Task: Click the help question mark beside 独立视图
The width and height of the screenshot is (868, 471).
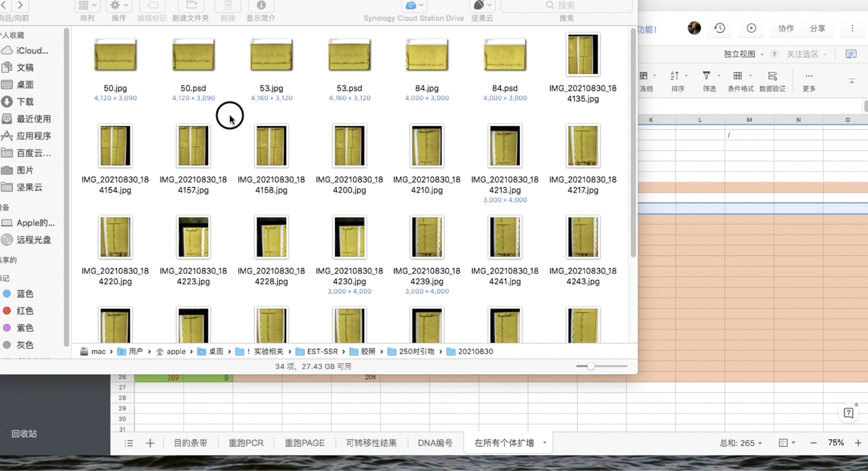Action: pyautogui.click(x=774, y=54)
